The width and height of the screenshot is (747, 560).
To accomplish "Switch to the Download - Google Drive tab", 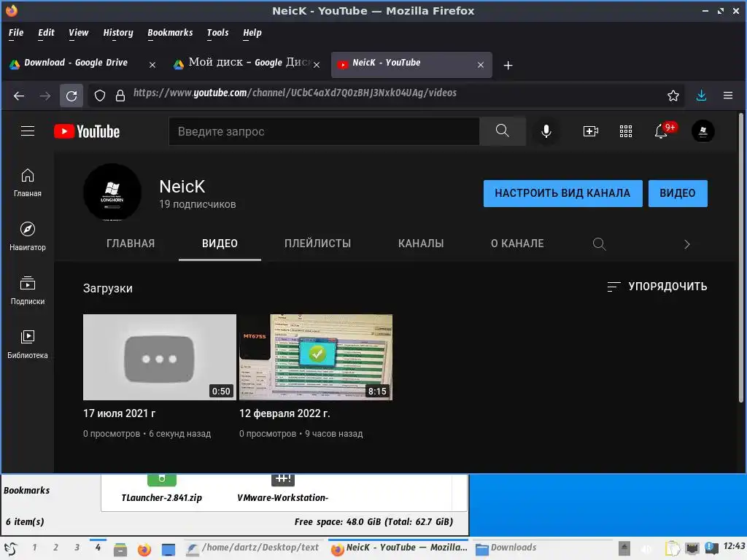I will click(x=83, y=64).
